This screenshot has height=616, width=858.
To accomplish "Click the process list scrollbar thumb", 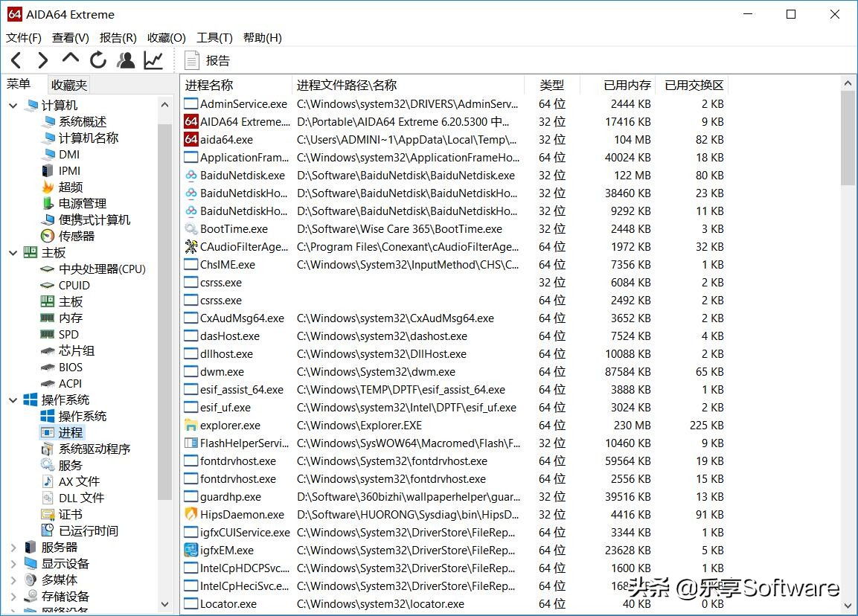I will coord(848,138).
